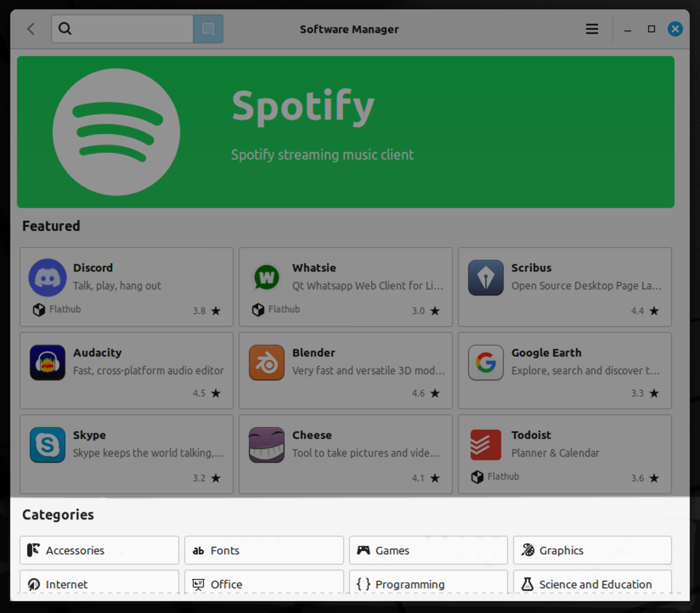
Task: Select the Discord title text
Action: (x=93, y=268)
